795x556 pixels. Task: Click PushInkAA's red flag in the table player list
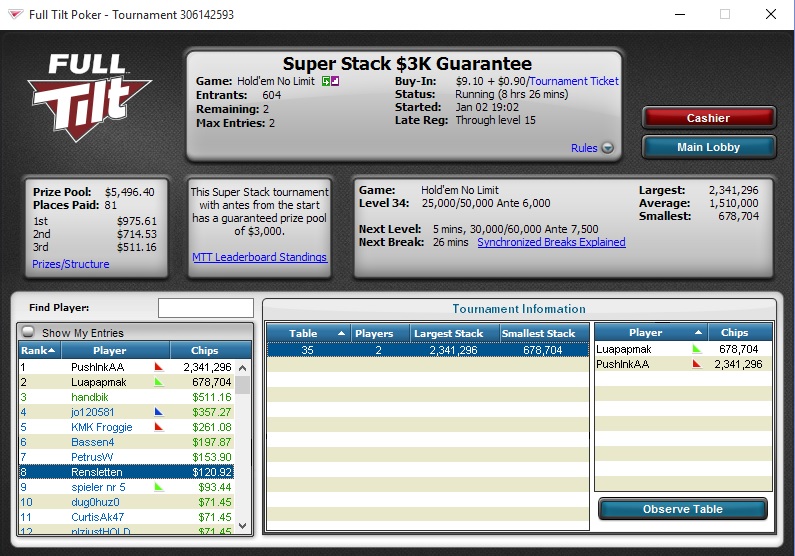coord(697,364)
